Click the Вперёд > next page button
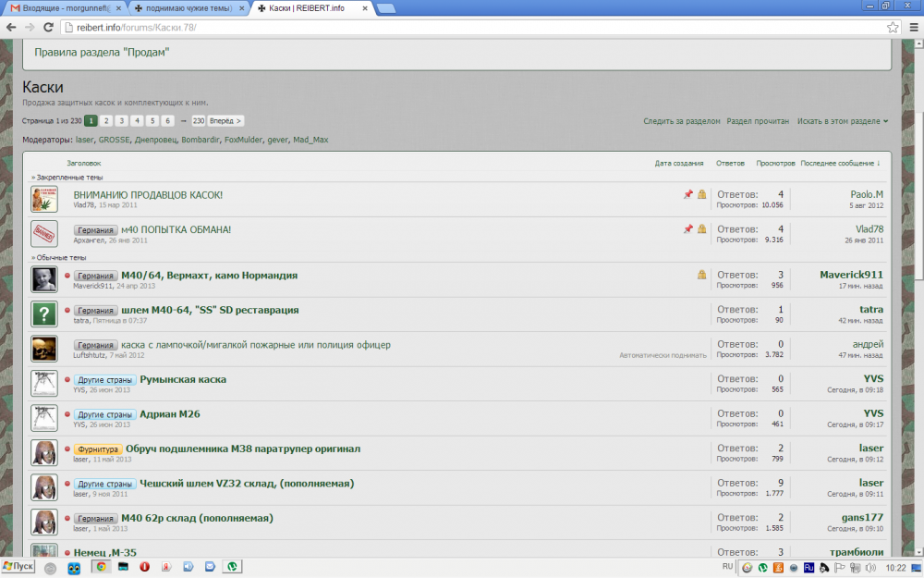The height and width of the screenshot is (578, 924). point(225,121)
